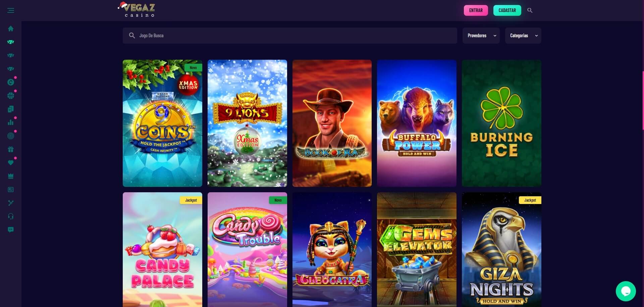Viewport: 644px width, 307px height.
Task: Click the Vegaz Casino logo
Action: point(137,10)
